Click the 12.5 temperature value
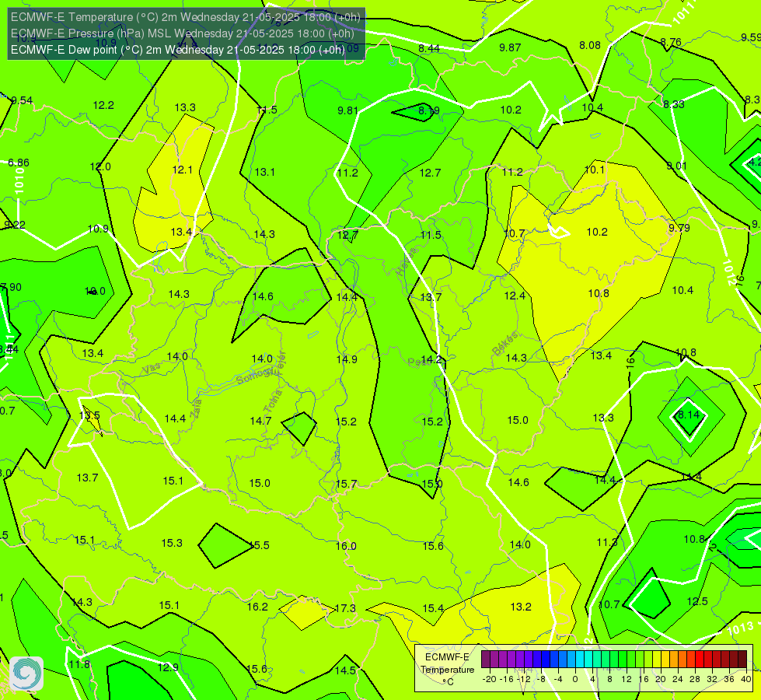Image resolution: width=761 pixels, height=700 pixels. tap(697, 601)
